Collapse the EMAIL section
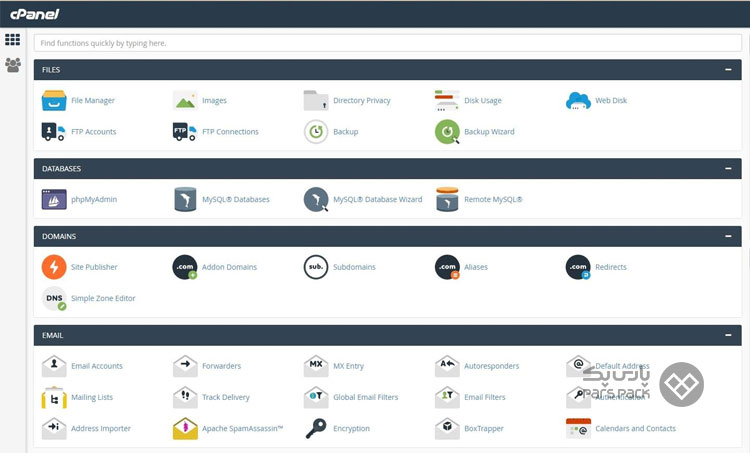Image resolution: width=750 pixels, height=453 pixels. [x=728, y=335]
